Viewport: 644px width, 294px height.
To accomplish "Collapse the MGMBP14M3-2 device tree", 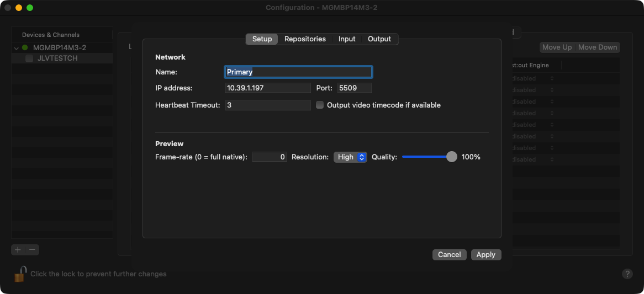I will (17, 48).
